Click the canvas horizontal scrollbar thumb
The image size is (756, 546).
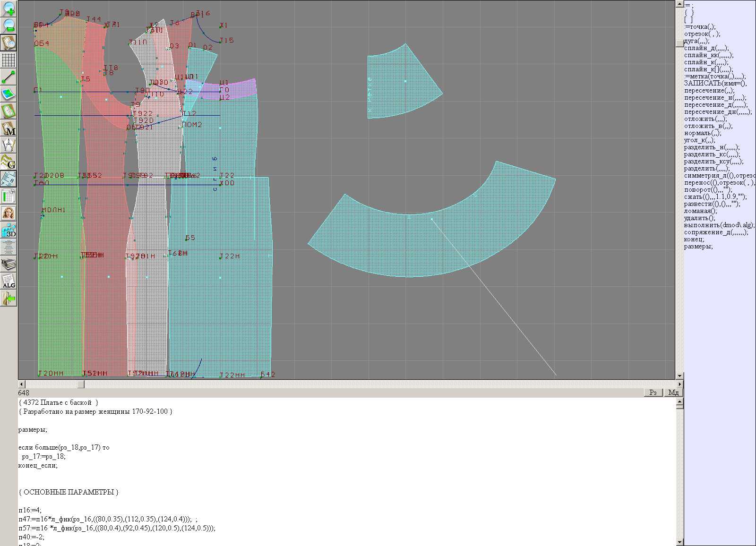point(81,384)
